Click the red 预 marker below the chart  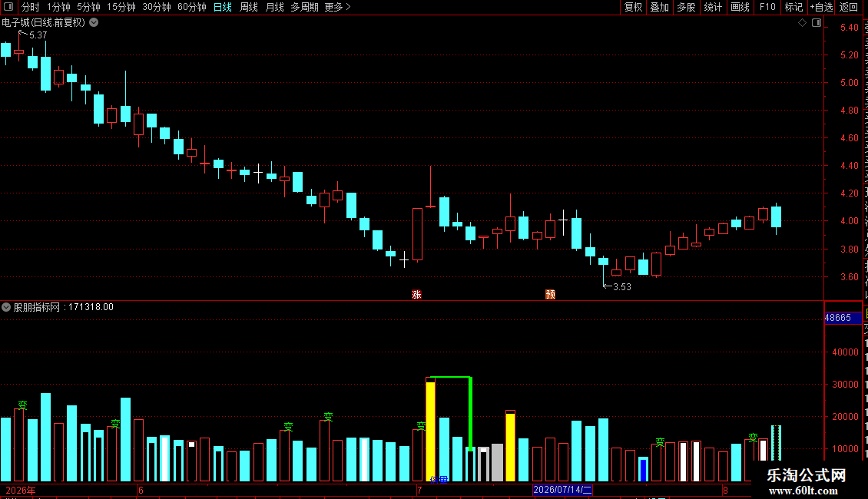[550, 294]
